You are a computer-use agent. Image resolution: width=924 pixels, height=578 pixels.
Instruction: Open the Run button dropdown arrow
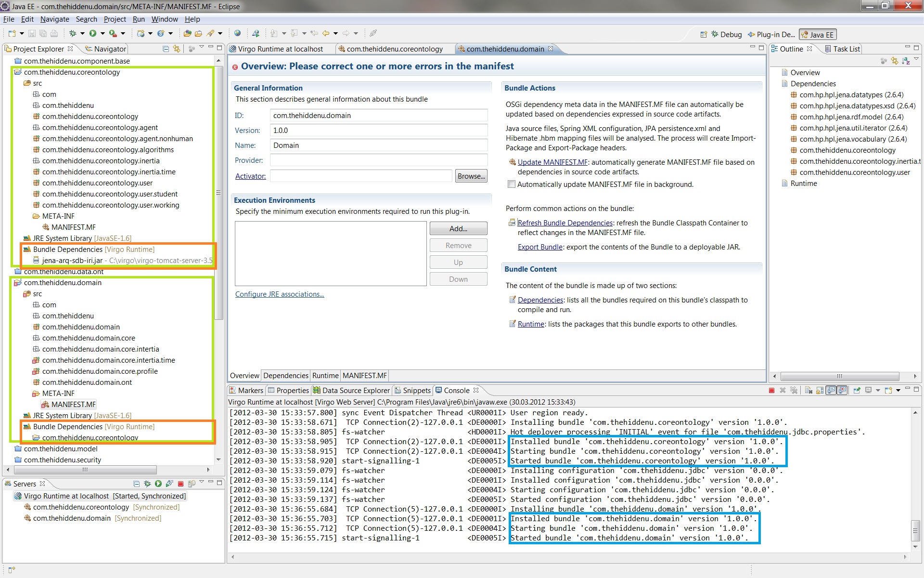click(x=103, y=33)
